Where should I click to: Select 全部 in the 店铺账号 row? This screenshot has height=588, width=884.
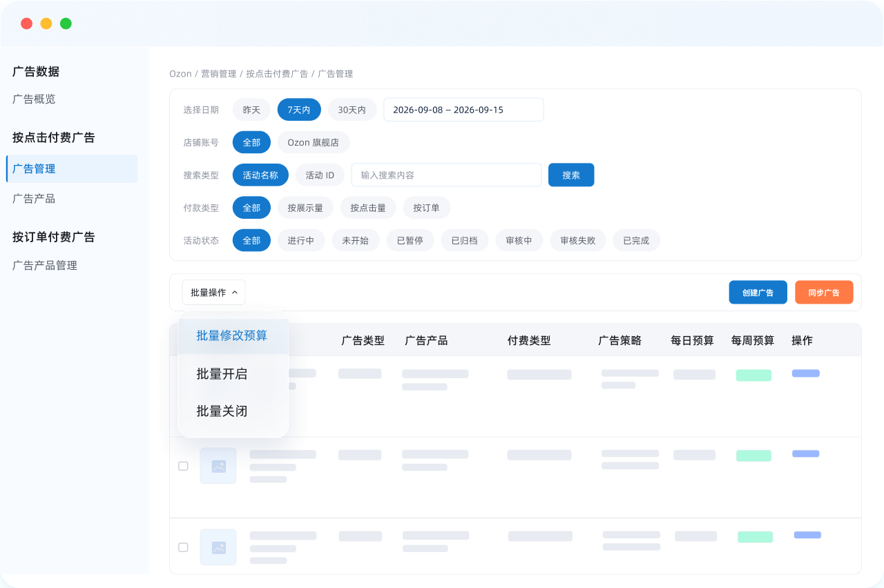pyautogui.click(x=251, y=143)
